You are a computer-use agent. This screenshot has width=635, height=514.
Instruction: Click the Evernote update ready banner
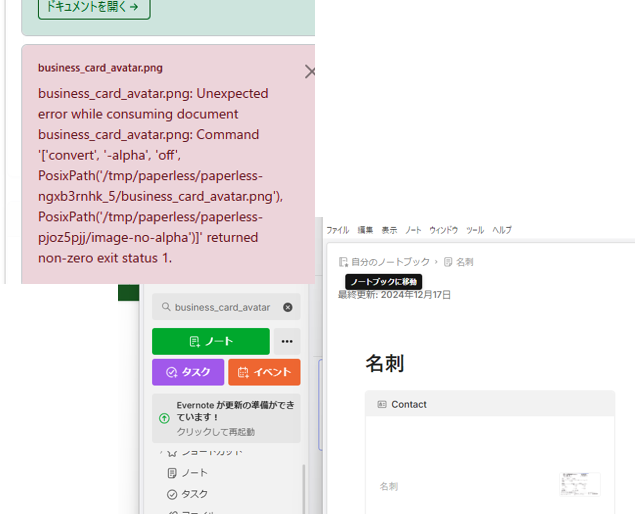point(226,418)
